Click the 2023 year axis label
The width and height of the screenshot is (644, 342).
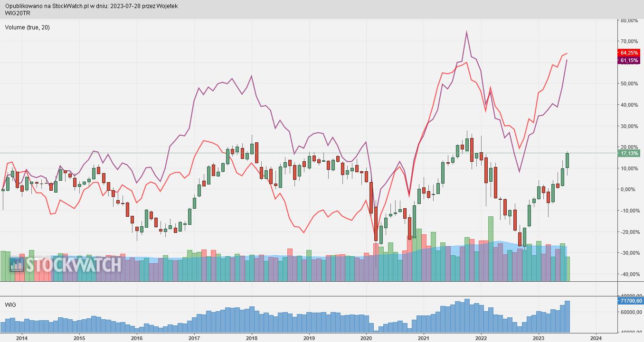tap(539, 338)
